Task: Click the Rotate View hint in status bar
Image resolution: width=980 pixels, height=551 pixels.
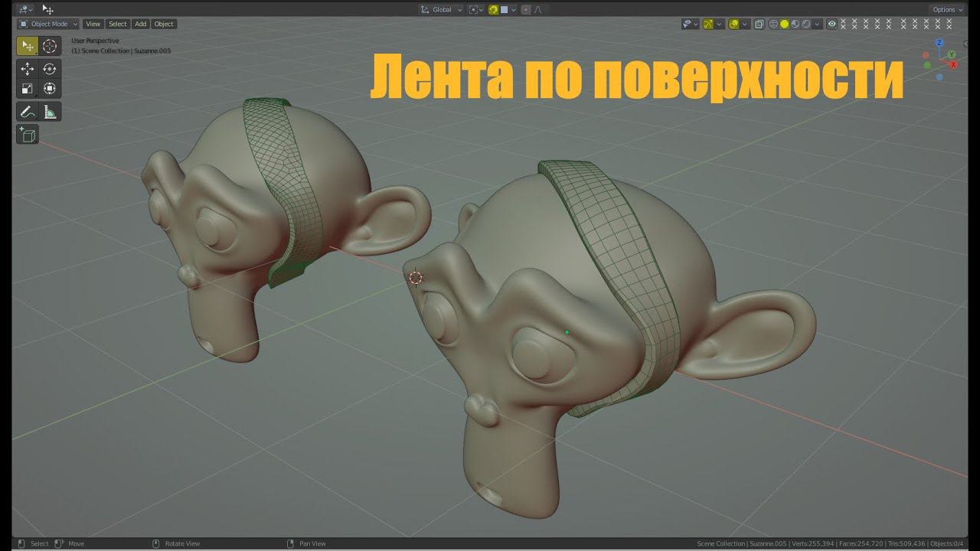Action: pos(182,543)
